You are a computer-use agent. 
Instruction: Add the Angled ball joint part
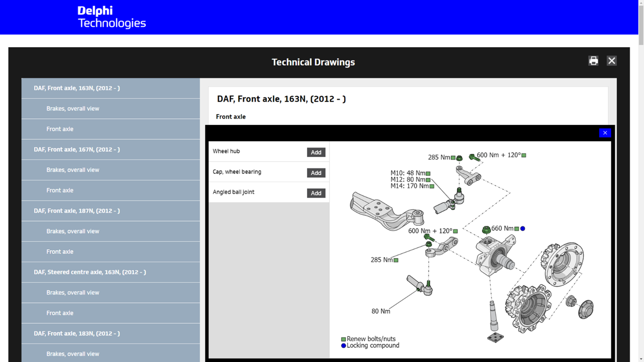316,193
